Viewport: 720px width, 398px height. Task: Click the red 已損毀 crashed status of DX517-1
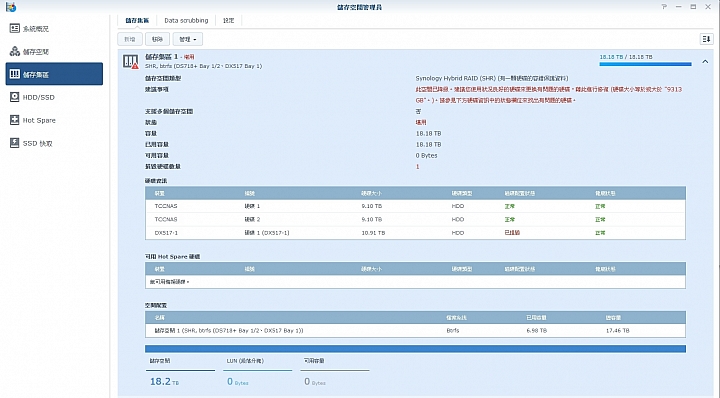tap(512, 233)
